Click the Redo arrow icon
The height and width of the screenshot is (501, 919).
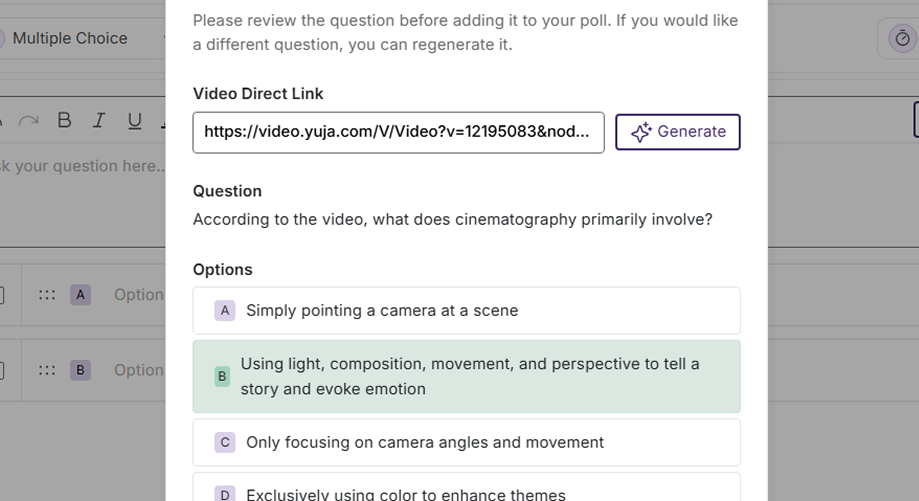click(29, 121)
